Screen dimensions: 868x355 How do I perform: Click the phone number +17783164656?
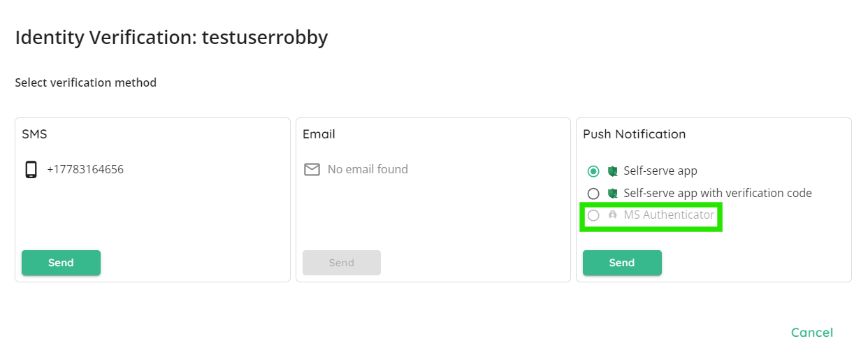click(85, 169)
